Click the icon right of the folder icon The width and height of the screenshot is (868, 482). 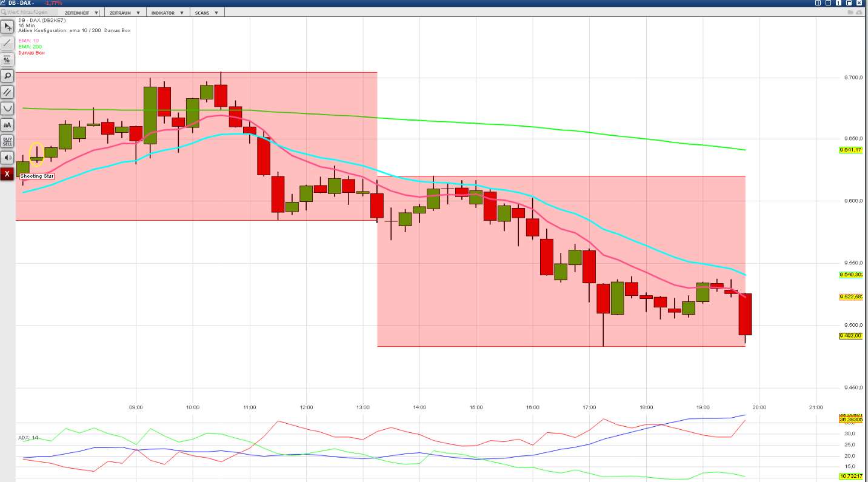coord(860,12)
